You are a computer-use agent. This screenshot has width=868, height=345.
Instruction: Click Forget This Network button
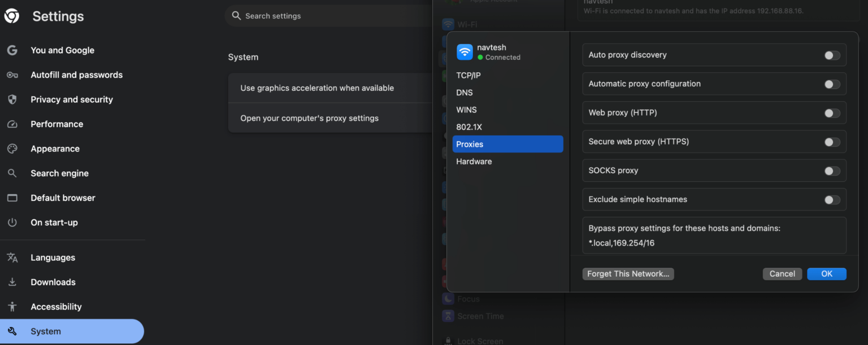pos(628,273)
